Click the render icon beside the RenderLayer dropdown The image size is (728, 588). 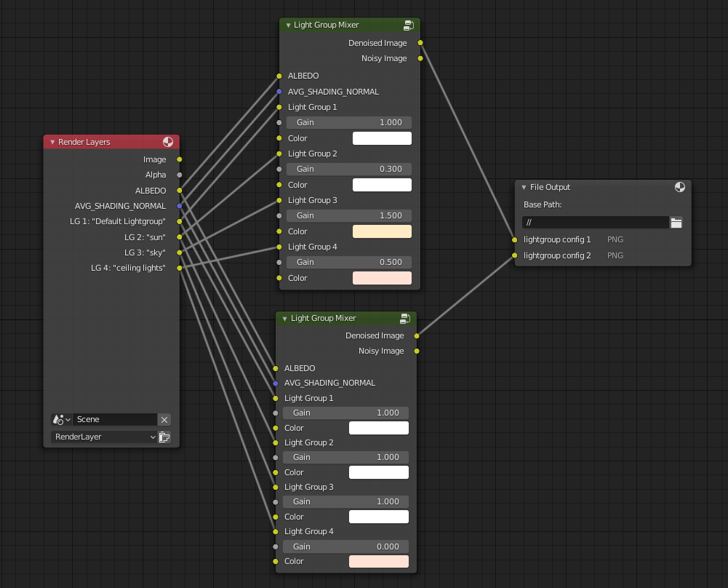[x=164, y=437]
